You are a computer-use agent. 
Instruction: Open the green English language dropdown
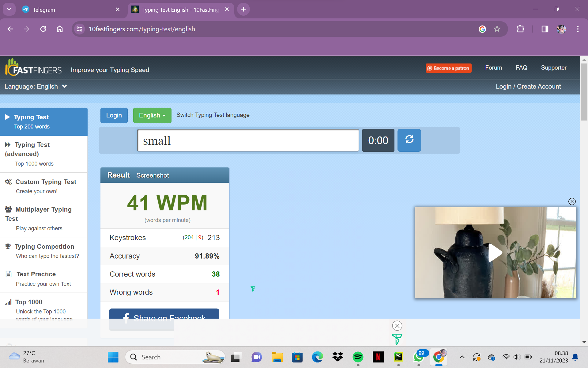[152, 115]
